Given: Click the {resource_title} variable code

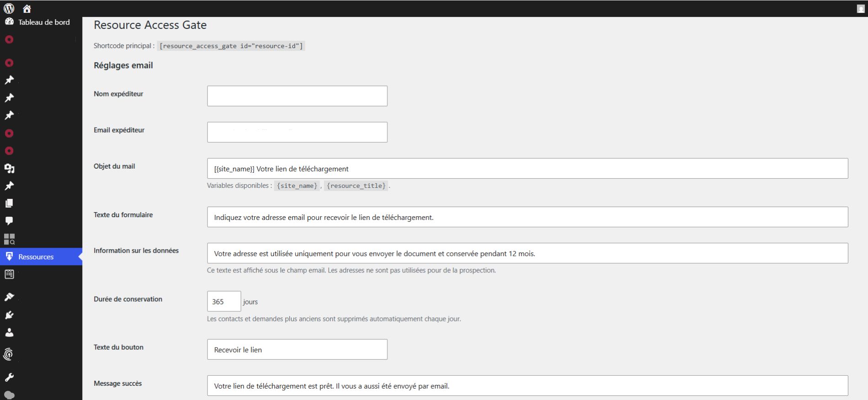Looking at the screenshot, I should coord(356,186).
